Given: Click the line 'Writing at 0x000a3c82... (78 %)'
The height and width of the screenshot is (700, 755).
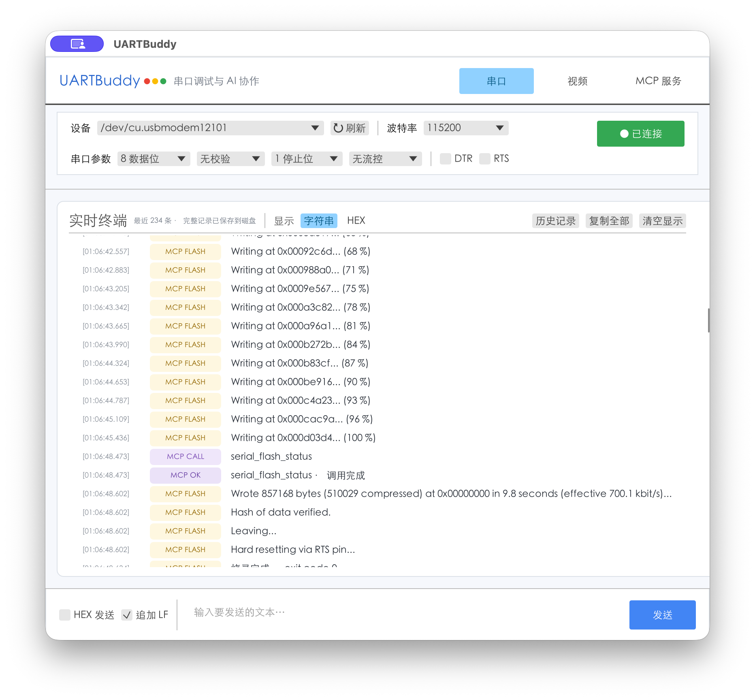Looking at the screenshot, I should pos(301,307).
